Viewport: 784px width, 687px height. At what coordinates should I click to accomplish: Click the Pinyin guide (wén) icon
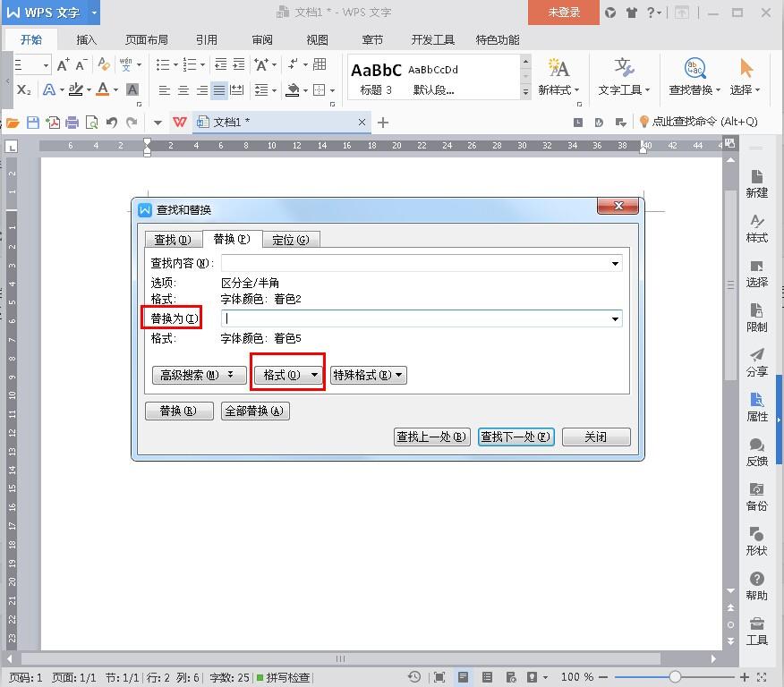tap(126, 64)
